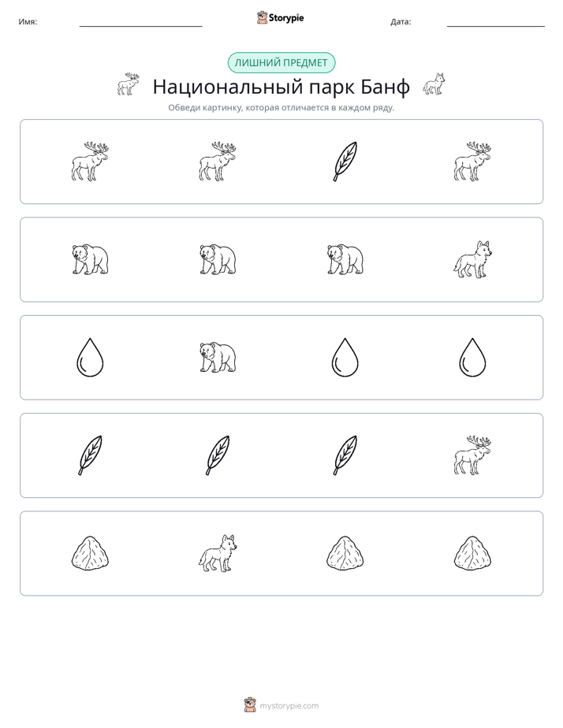This screenshot has width=563, height=728.
Task: Select the moose in the leaf row
Action: pos(472,455)
